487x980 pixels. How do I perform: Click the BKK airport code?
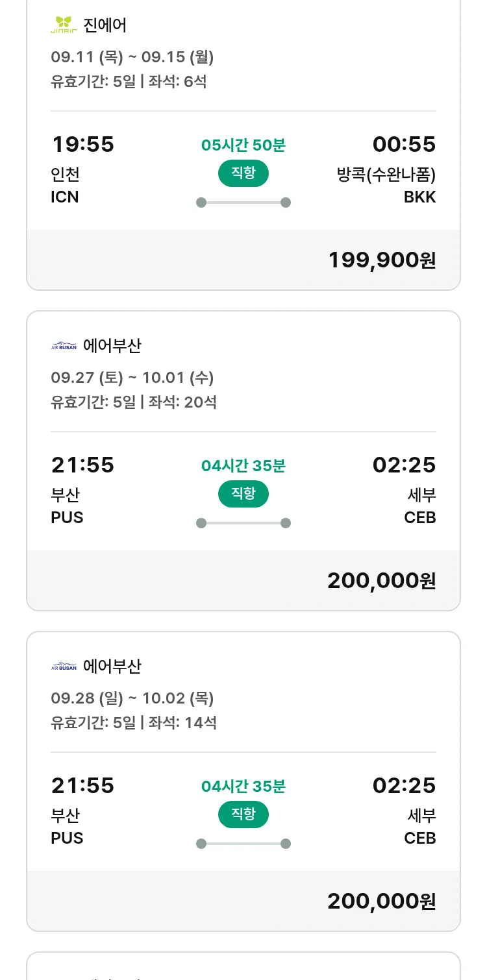tap(420, 197)
